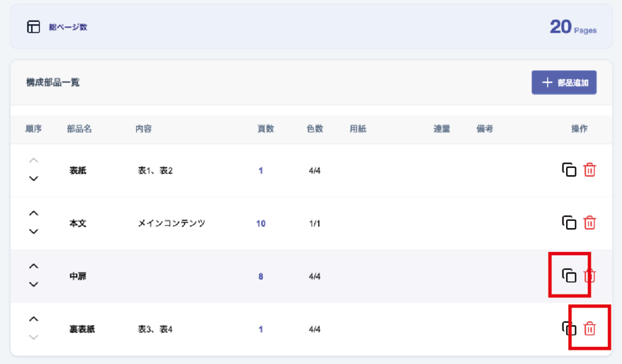Screen dimensions: 622x364
Task: Select the 中扉 page count 8
Action: 261,276
